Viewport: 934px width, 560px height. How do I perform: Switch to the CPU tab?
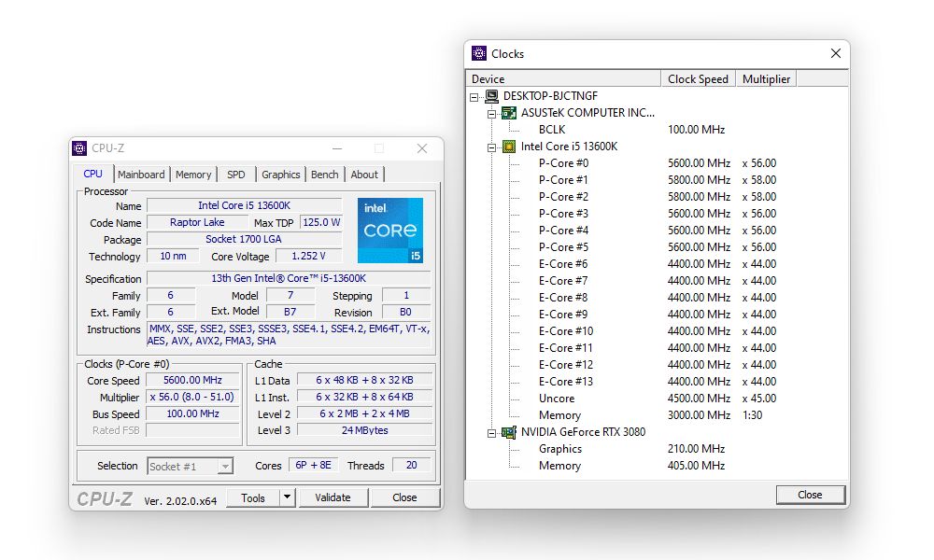coord(92,174)
